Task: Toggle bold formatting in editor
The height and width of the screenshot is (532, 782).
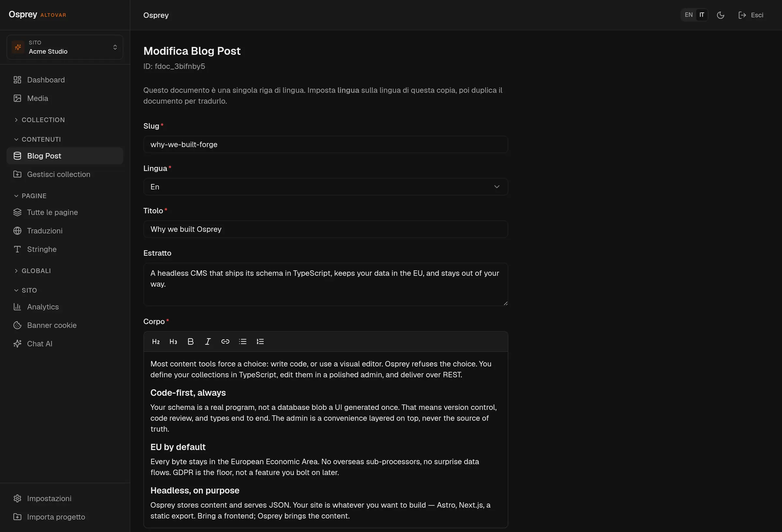Action: click(x=191, y=341)
